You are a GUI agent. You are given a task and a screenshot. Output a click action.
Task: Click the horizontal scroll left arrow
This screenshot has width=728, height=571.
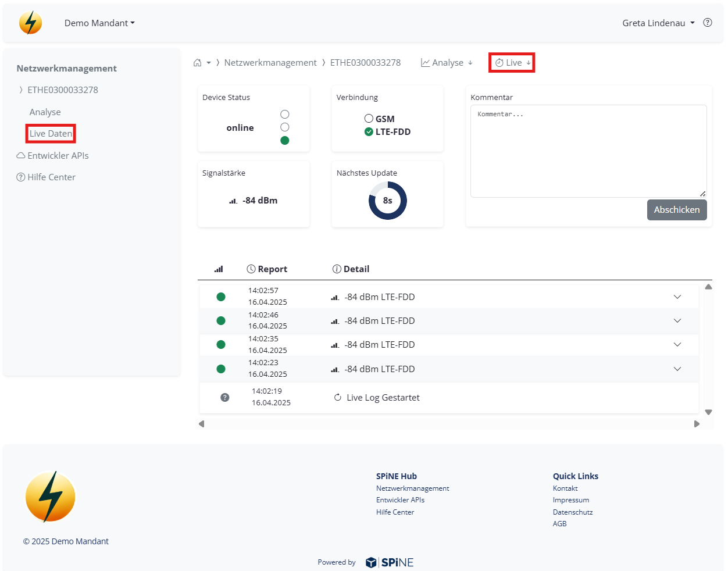click(x=202, y=424)
